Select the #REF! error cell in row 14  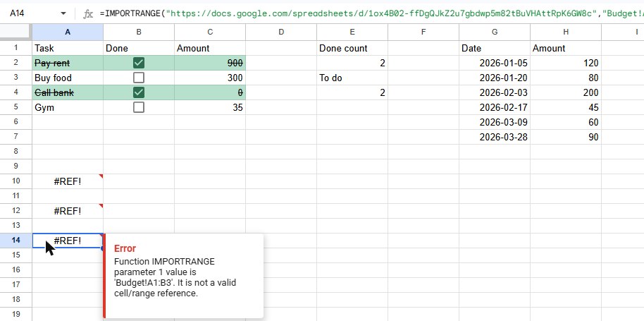tap(68, 241)
